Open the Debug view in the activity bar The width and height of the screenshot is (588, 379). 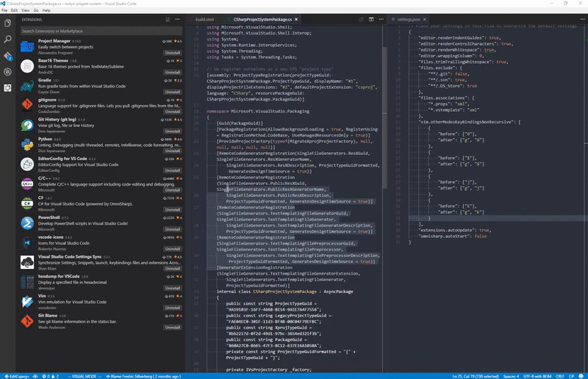tap(8, 72)
